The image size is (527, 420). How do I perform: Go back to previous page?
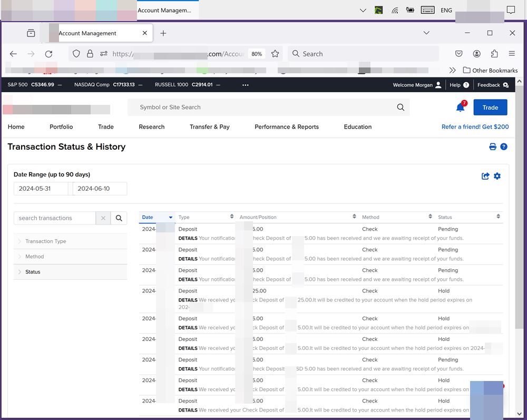(x=13, y=54)
